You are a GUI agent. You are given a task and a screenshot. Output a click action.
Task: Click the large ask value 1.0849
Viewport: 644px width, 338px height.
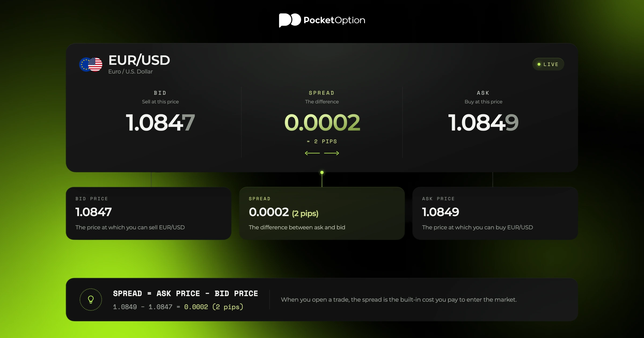[x=483, y=123]
